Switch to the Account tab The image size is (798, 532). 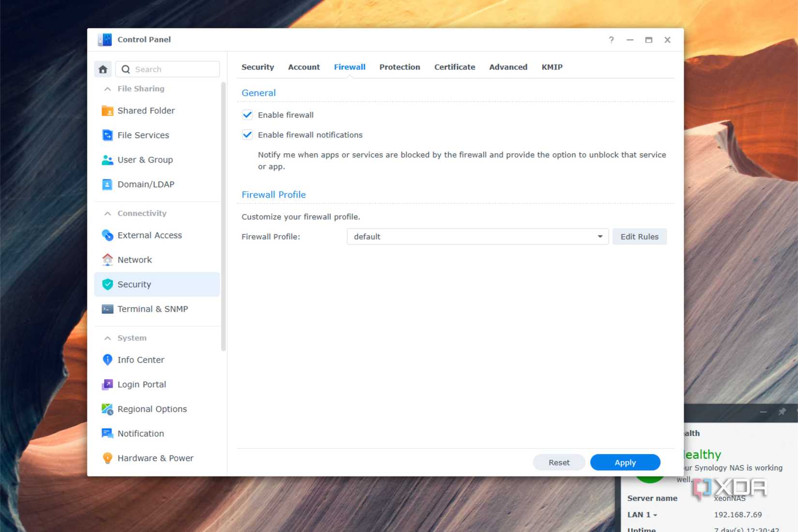pyautogui.click(x=304, y=67)
